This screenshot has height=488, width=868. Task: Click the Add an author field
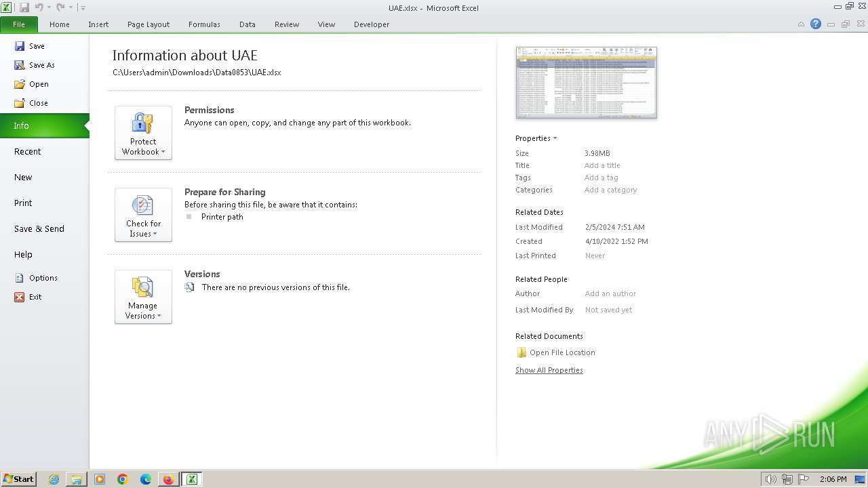pyautogui.click(x=610, y=293)
